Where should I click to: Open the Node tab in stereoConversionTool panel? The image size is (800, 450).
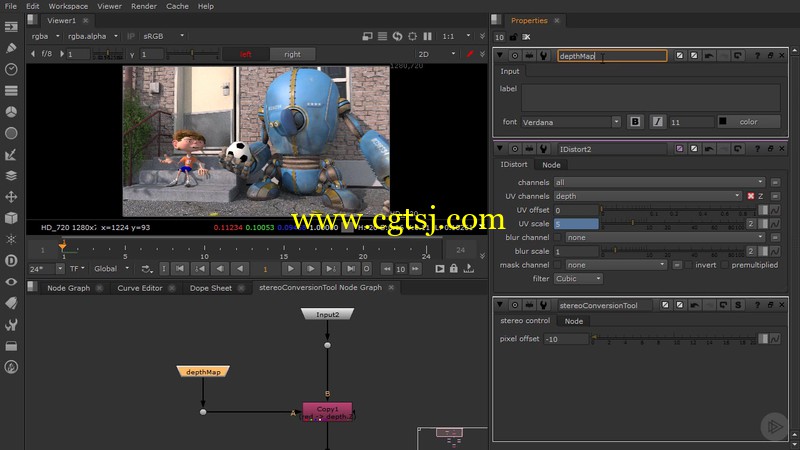[x=573, y=321]
